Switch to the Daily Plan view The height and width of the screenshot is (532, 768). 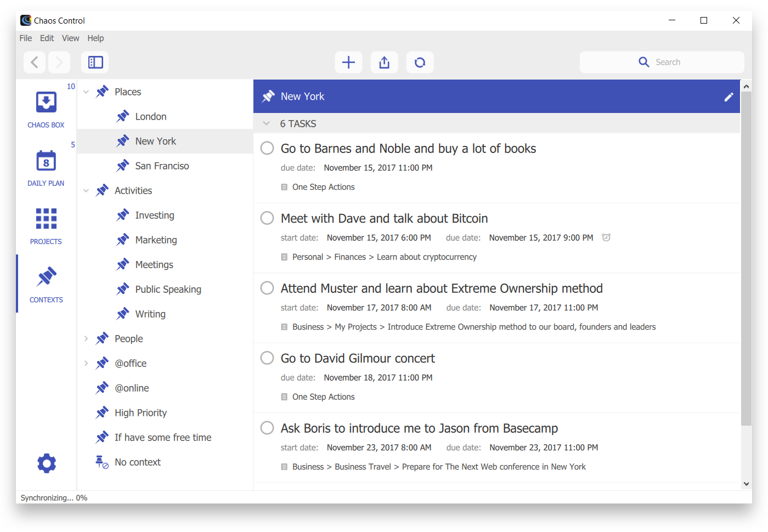click(x=46, y=167)
